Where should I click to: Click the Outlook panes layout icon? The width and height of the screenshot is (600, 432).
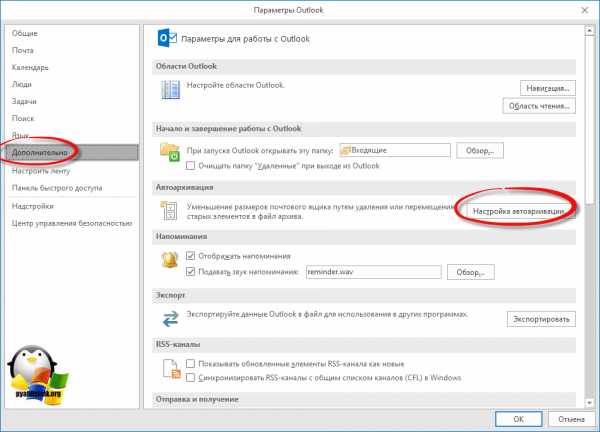point(171,90)
